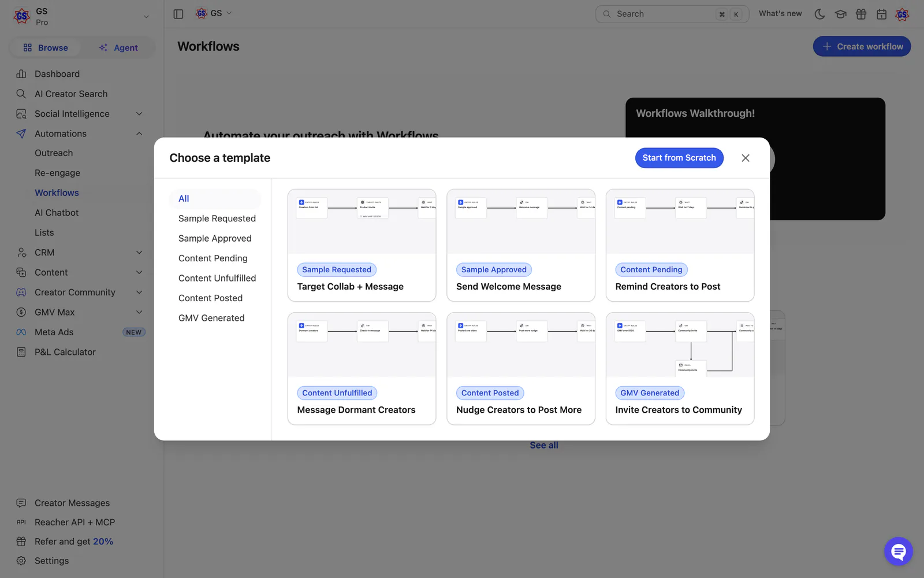Viewport: 924px width, 578px height.
Task: Switch to the Agent tab
Action: (x=118, y=48)
